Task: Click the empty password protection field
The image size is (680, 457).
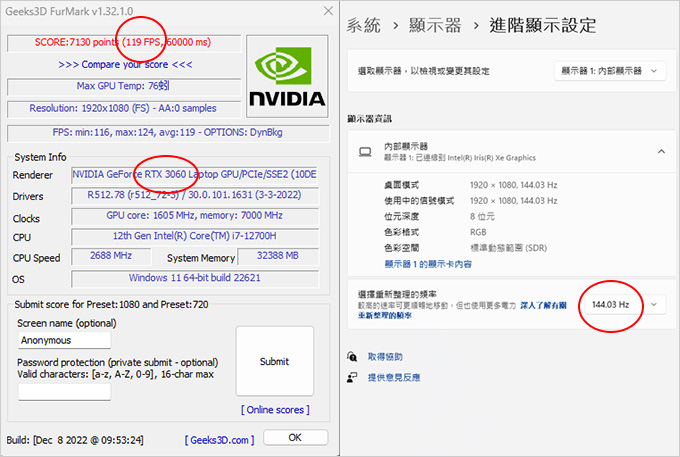Action: click(x=64, y=392)
